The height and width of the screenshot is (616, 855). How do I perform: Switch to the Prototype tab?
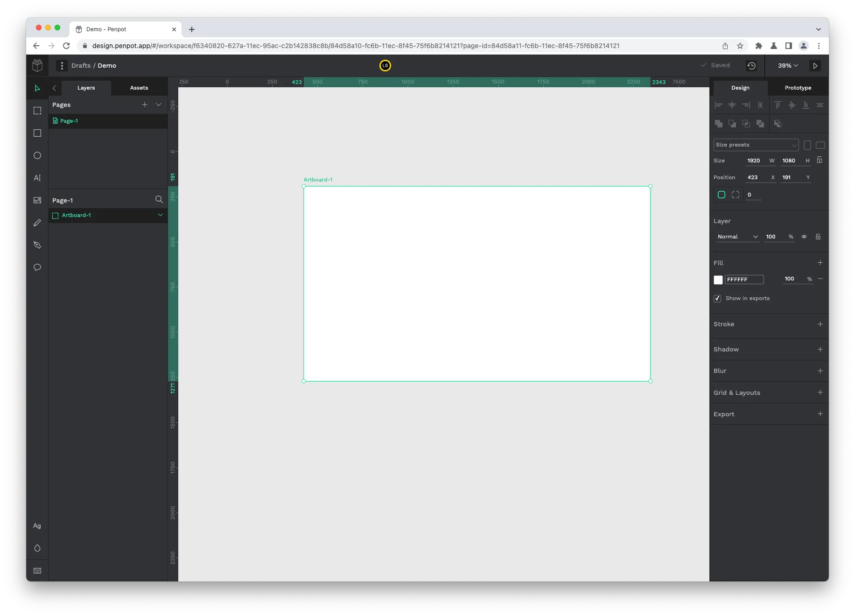798,87
